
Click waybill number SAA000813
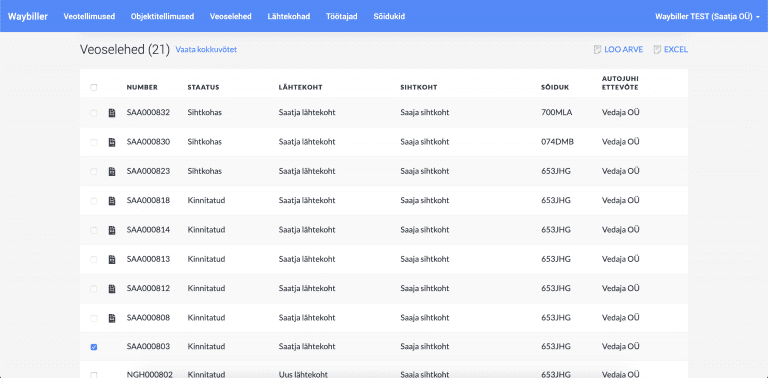[x=148, y=259]
